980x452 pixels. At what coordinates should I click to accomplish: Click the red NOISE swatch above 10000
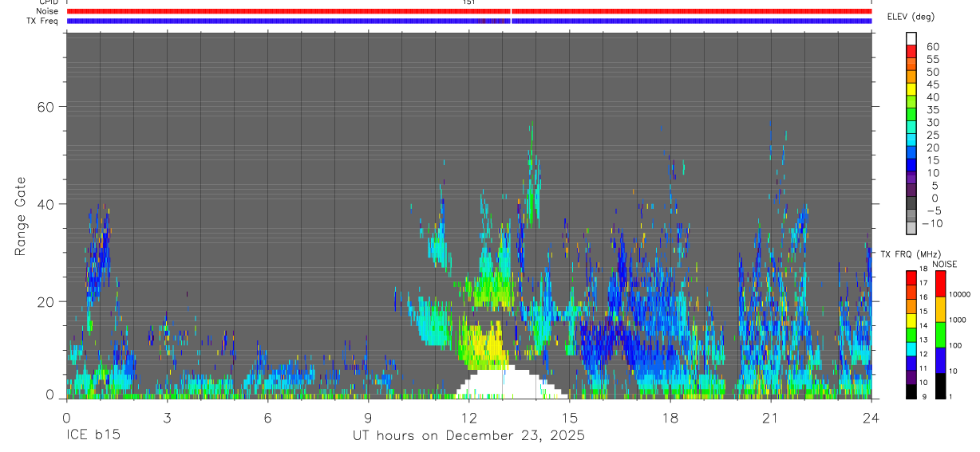(x=940, y=283)
